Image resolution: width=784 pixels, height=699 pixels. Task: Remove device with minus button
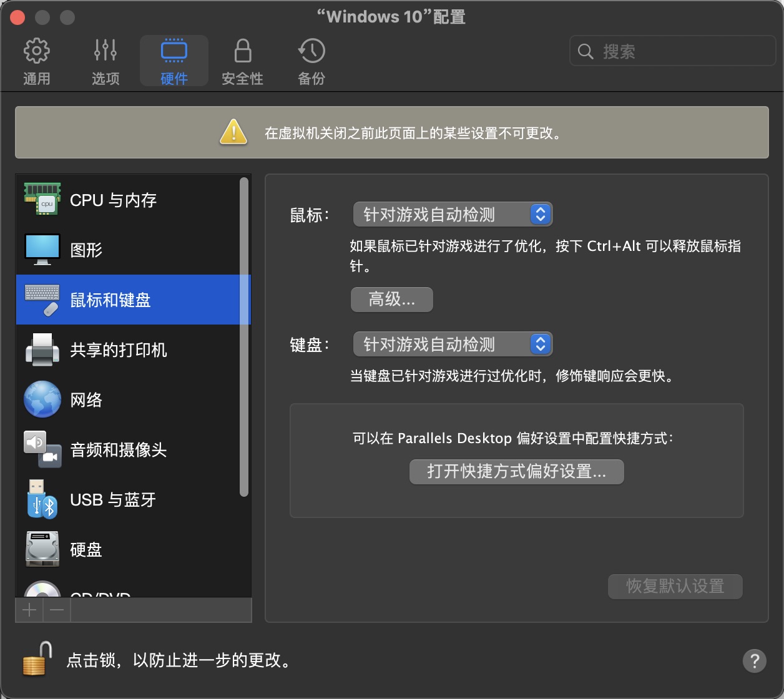pos(57,610)
